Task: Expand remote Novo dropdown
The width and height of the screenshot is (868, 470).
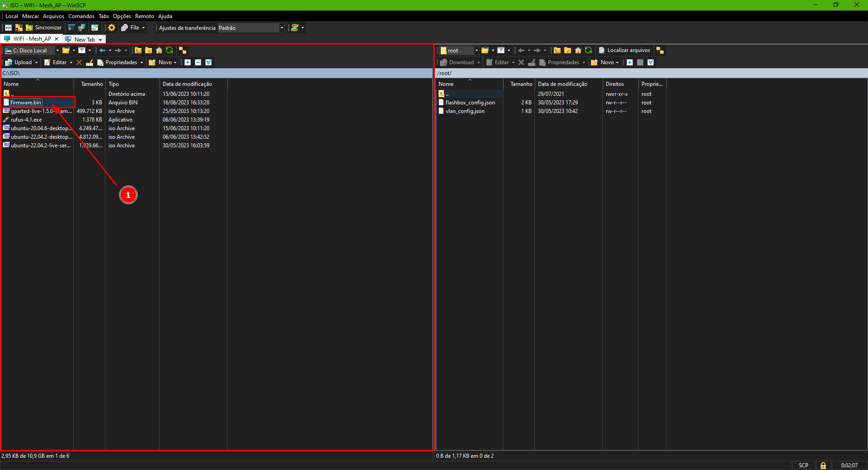Action: point(617,62)
